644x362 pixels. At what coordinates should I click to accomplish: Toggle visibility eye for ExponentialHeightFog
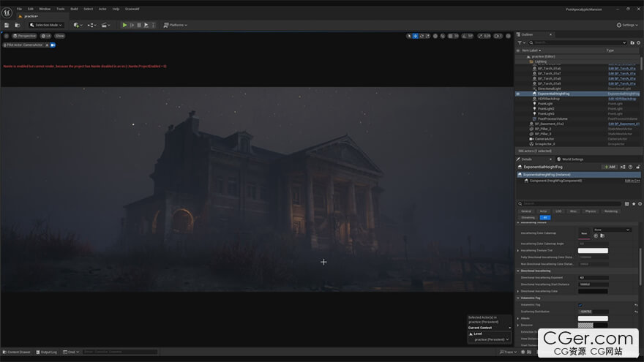coord(518,94)
